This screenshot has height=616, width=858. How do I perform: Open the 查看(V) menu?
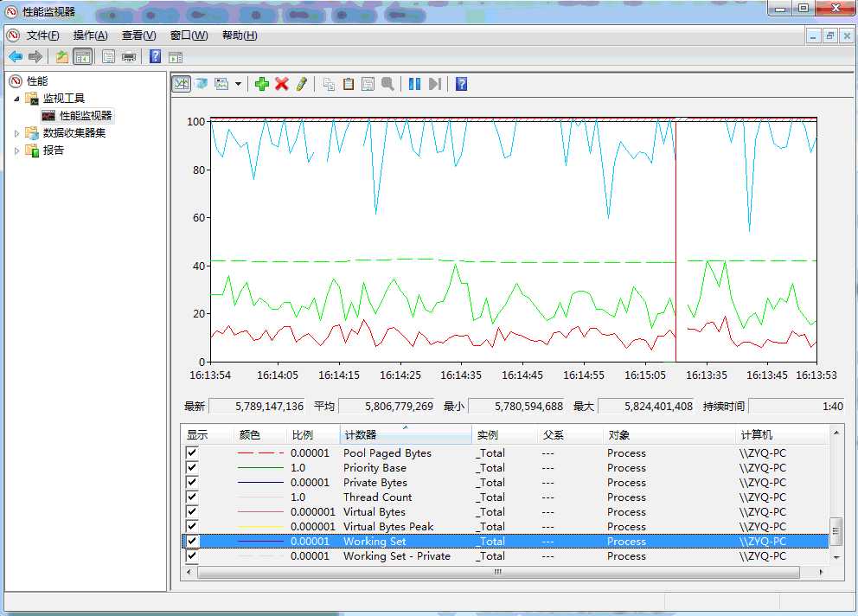138,35
